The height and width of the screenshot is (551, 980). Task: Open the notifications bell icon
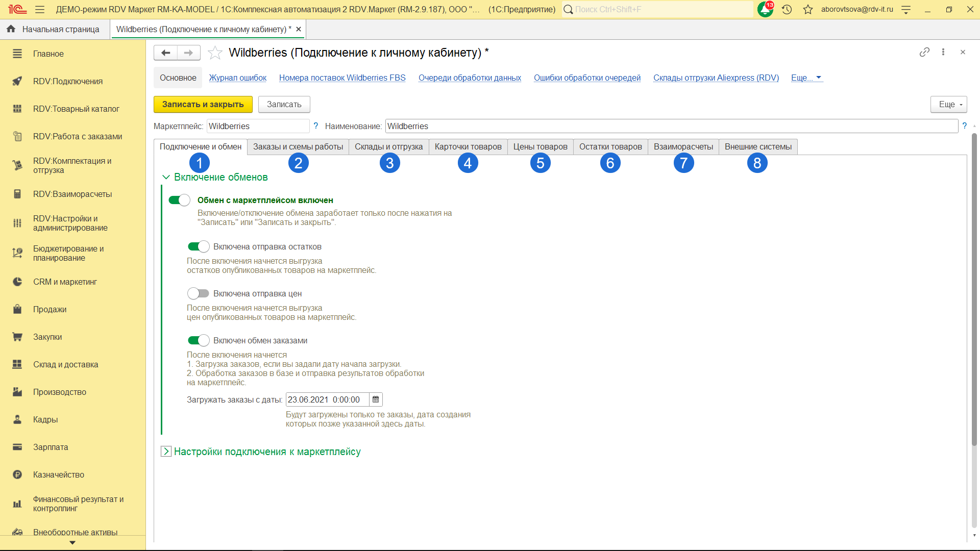click(765, 9)
